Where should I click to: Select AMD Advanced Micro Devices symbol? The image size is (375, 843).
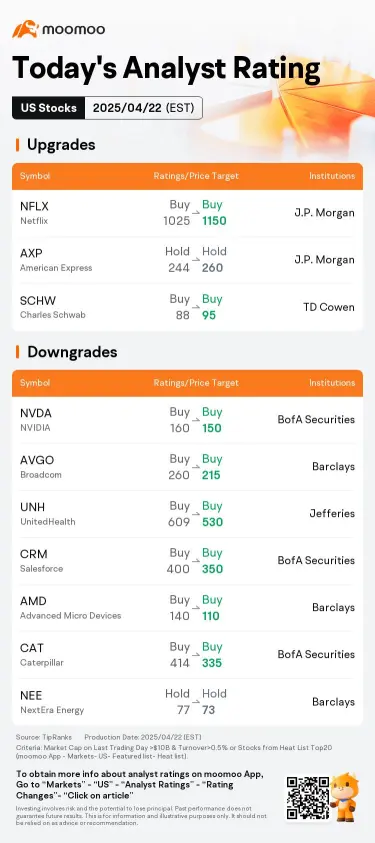tap(70, 608)
